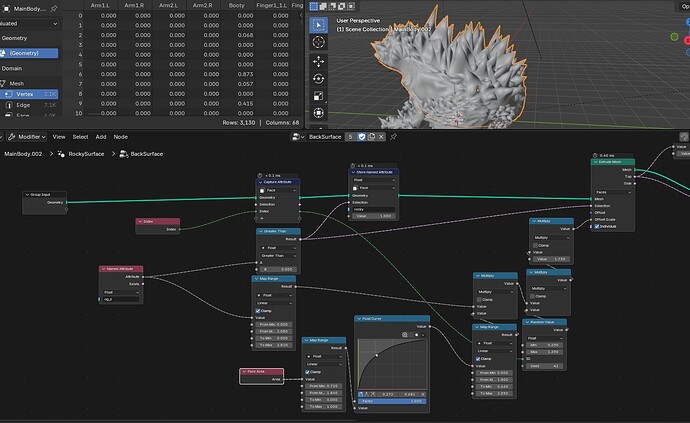690x423 pixels.
Task: Select the Edge domain row
Action: (x=29, y=105)
